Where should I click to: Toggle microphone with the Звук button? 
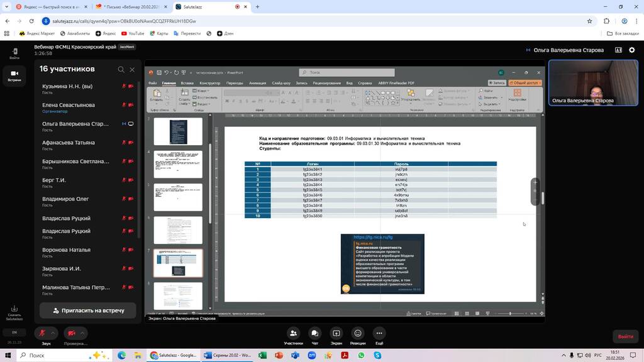(42, 333)
